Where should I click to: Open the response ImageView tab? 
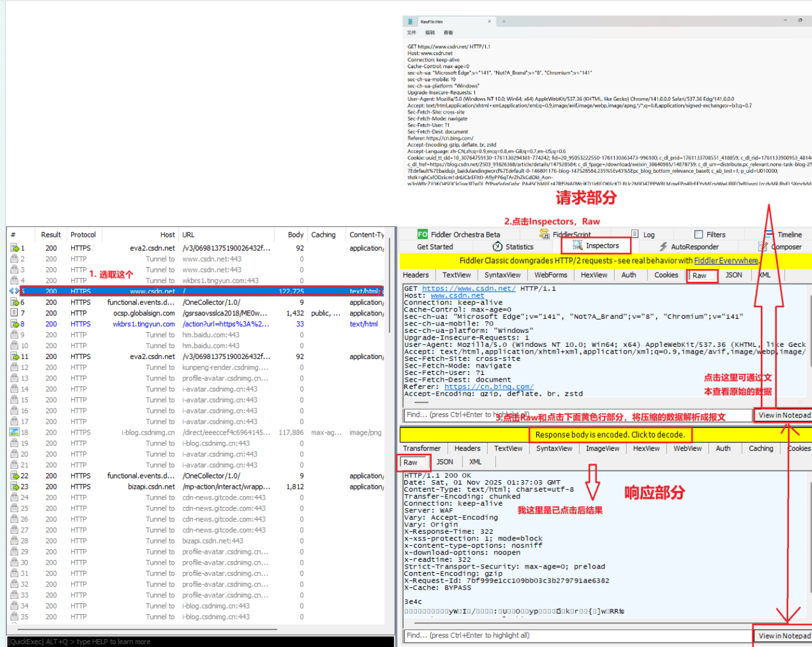click(x=603, y=449)
